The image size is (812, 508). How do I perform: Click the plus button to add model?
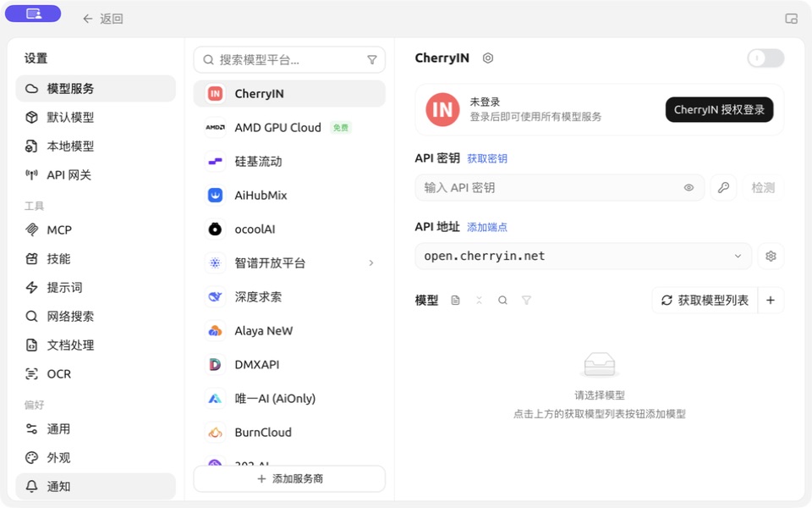pos(771,300)
